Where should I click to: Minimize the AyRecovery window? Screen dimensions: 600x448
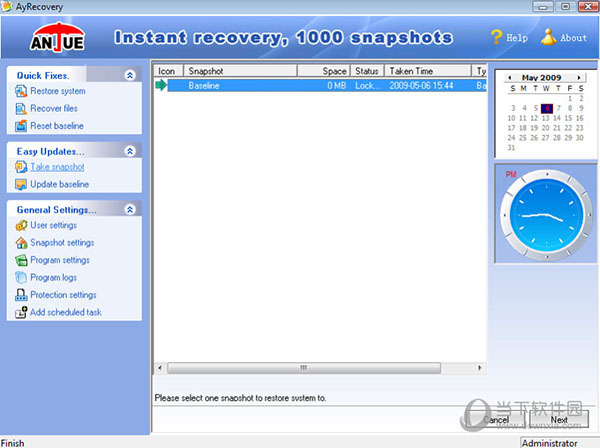[x=543, y=7]
